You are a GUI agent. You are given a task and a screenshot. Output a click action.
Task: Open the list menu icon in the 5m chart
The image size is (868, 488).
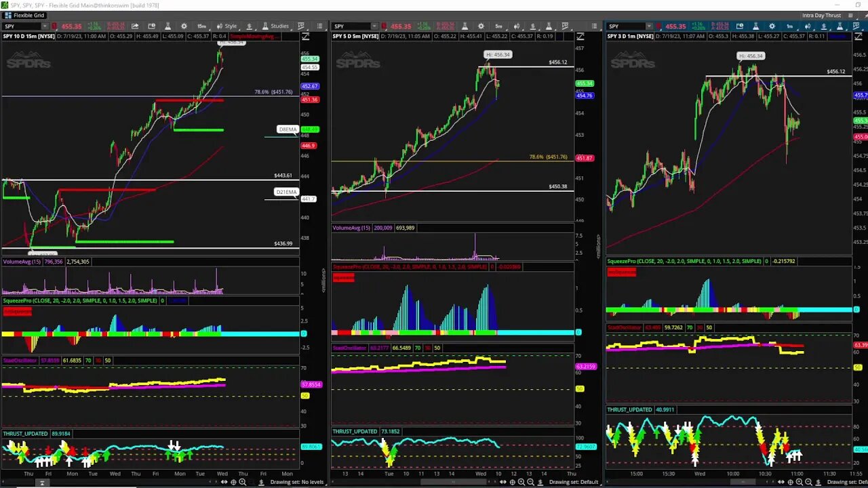(x=594, y=26)
